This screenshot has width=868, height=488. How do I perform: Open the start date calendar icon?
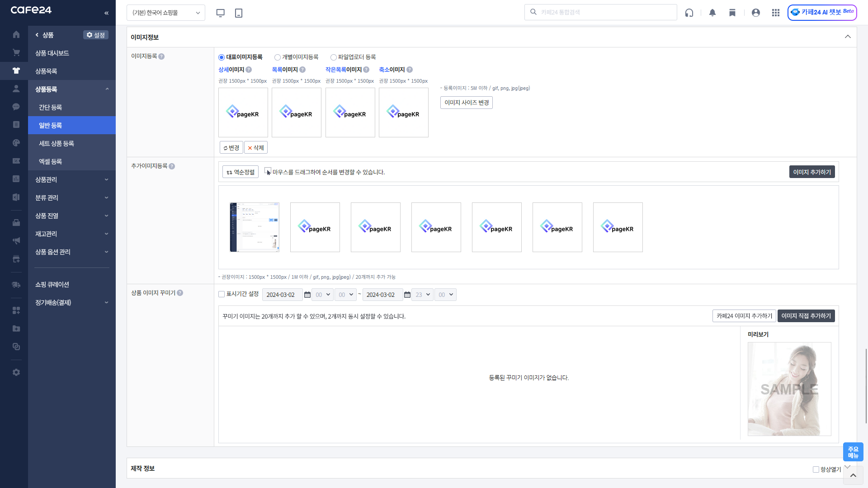pos(307,295)
